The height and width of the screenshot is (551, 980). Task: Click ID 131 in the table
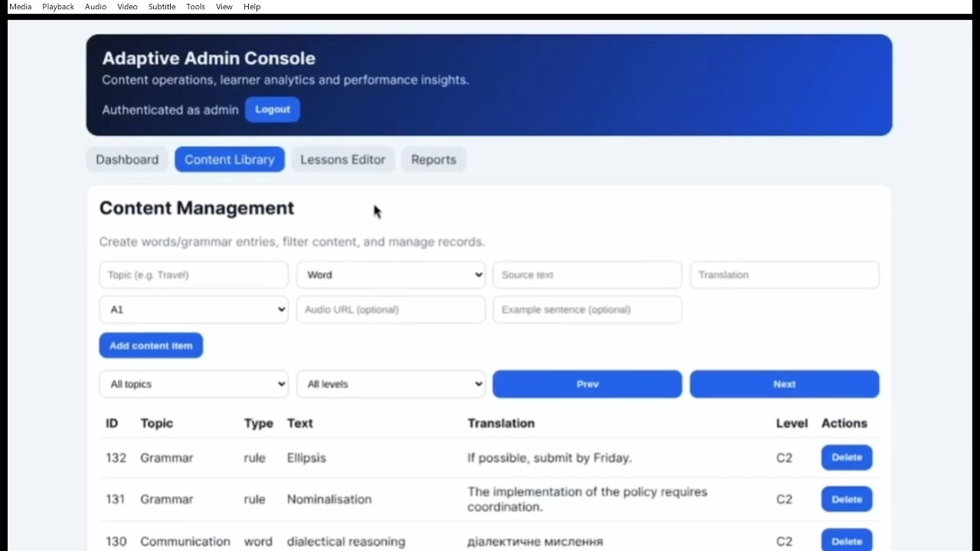pos(115,499)
